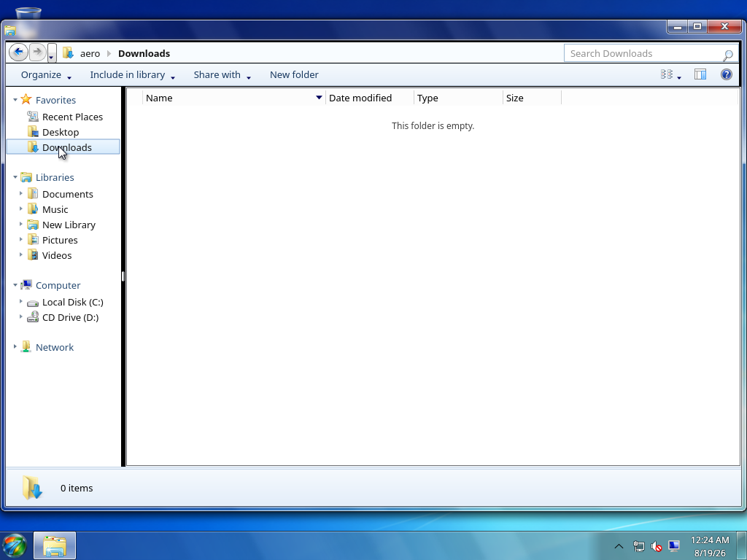Click the Music library icon
Viewport: 747px width, 560px height.
[33, 209]
